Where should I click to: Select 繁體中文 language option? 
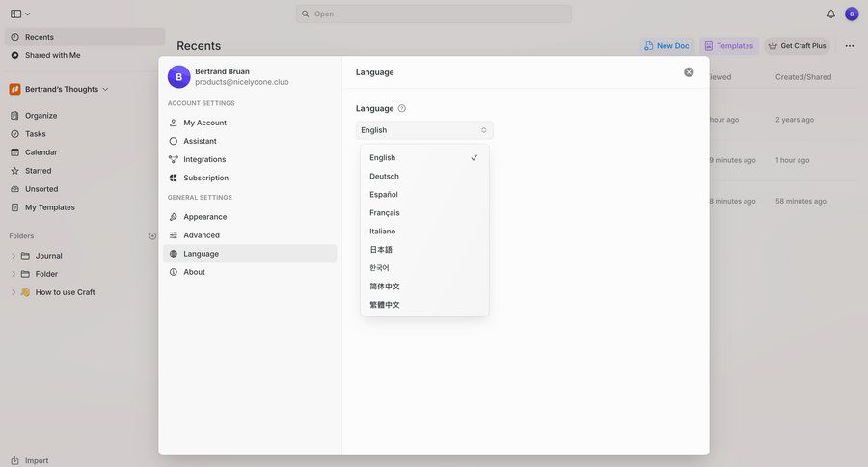424,304
